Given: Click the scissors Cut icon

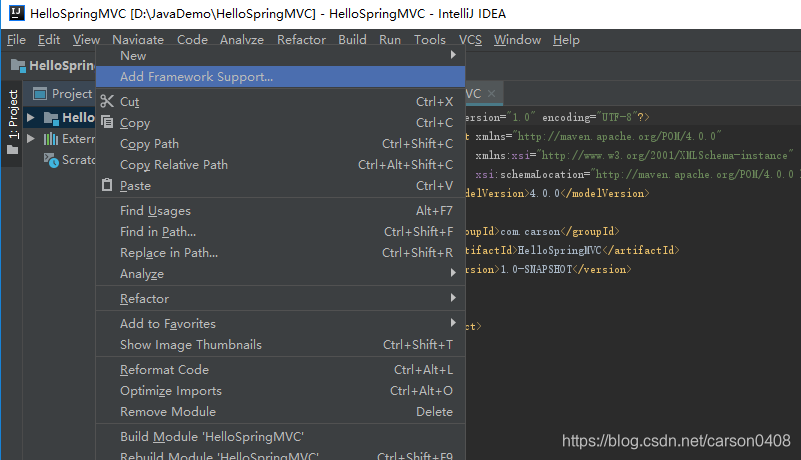Looking at the screenshot, I should click(x=107, y=101).
